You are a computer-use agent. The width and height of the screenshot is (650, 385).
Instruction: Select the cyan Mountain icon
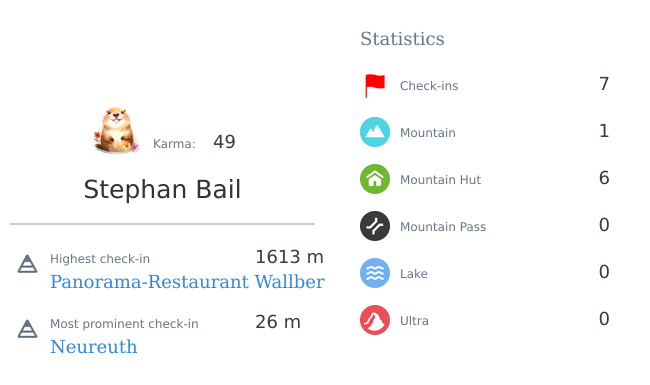(x=375, y=132)
